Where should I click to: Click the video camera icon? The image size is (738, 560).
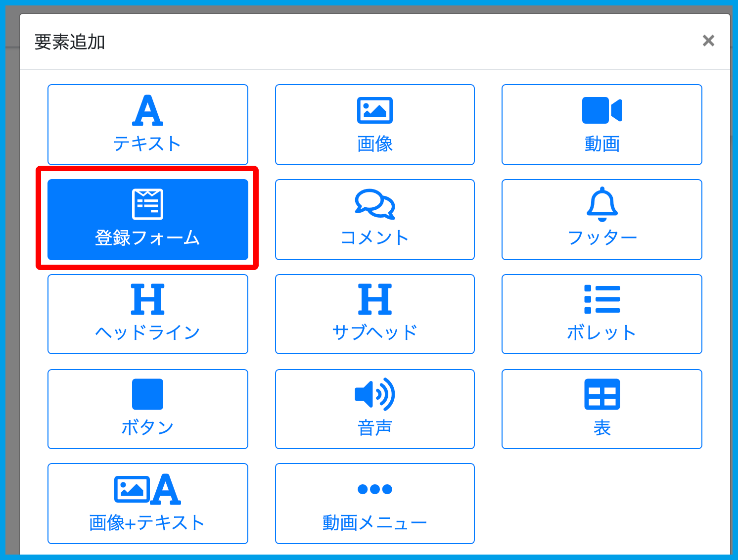coord(601,110)
